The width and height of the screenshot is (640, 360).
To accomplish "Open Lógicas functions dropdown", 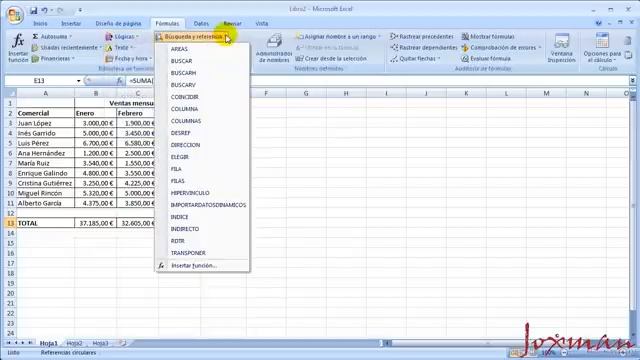I will coord(122,37).
